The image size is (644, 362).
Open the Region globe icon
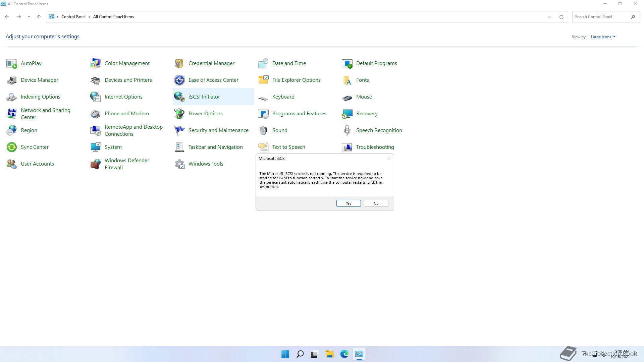tap(11, 130)
